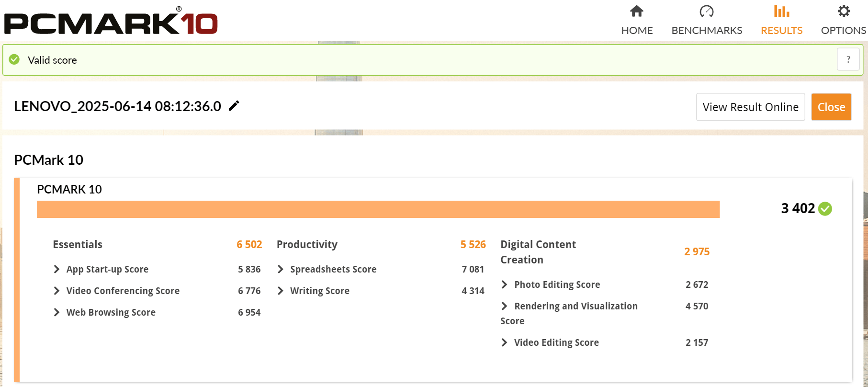The image size is (868, 387).
Task: Click the value 6 776
Action: pos(249,291)
